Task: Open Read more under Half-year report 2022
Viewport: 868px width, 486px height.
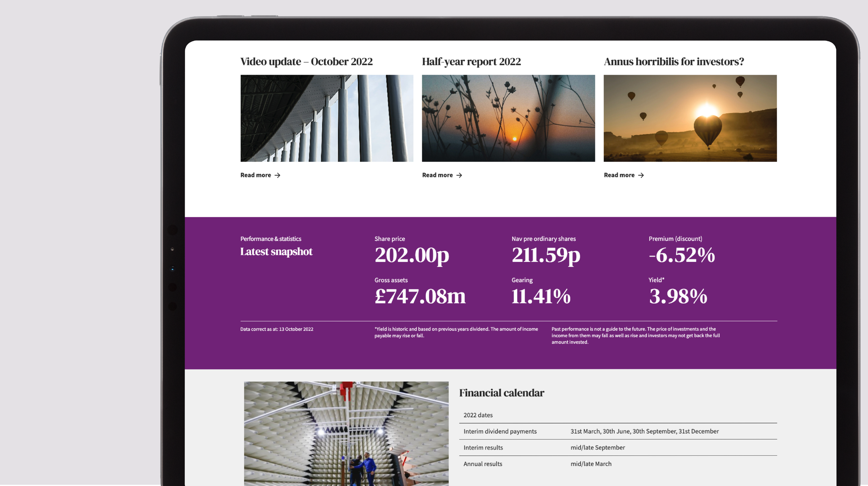Action: pyautogui.click(x=437, y=175)
